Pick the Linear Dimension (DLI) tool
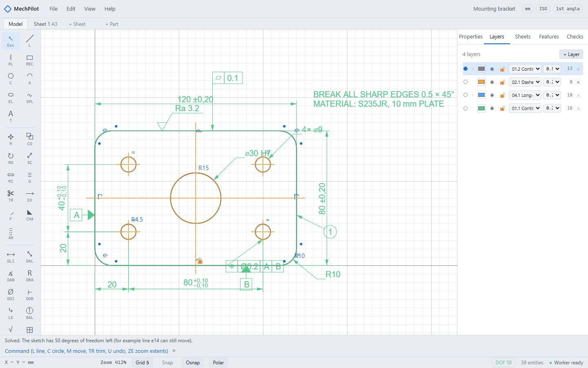 (x=11, y=257)
